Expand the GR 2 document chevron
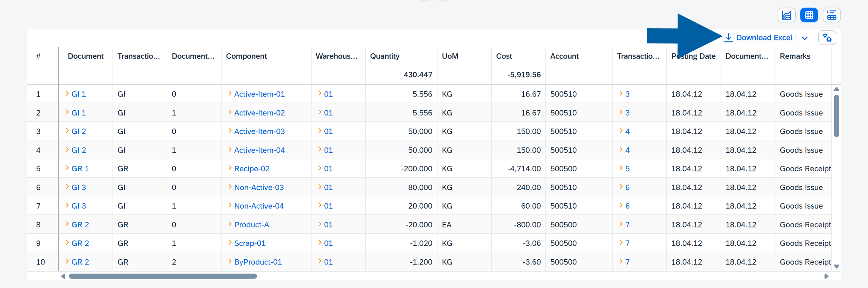The height and width of the screenshot is (288, 868). click(67, 224)
